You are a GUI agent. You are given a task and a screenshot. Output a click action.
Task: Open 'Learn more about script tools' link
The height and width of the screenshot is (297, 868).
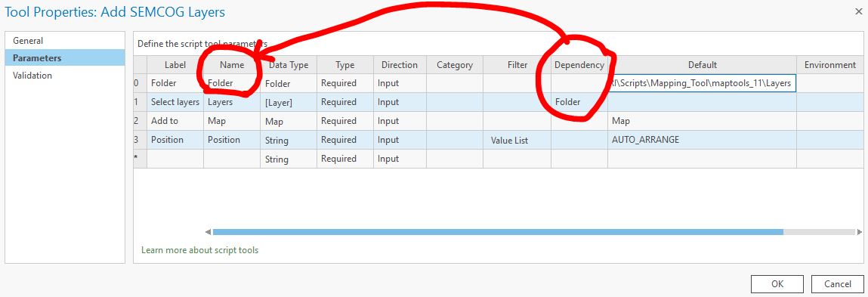pos(200,250)
